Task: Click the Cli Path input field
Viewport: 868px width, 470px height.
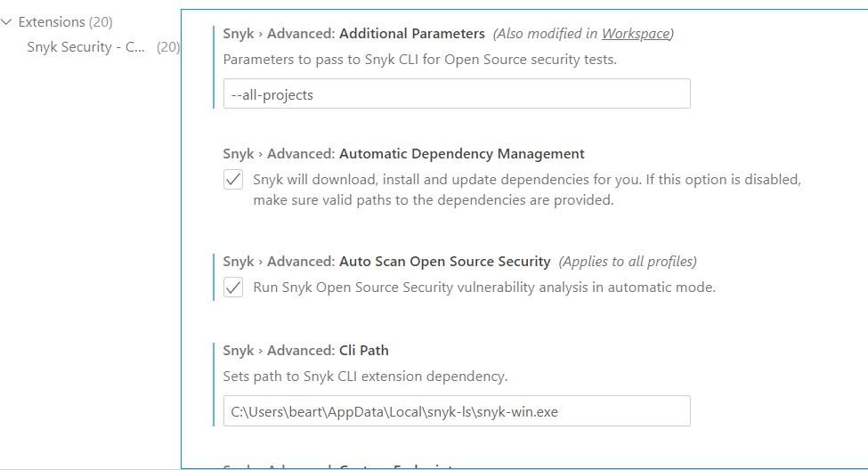Action: point(457,410)
